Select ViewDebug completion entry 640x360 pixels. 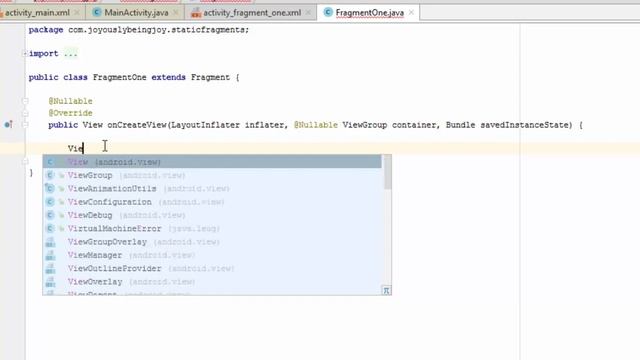[x=212, y=215]
